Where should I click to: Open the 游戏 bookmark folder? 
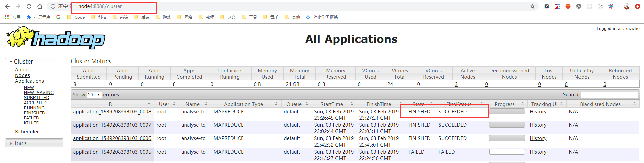[x=163, y=17]
